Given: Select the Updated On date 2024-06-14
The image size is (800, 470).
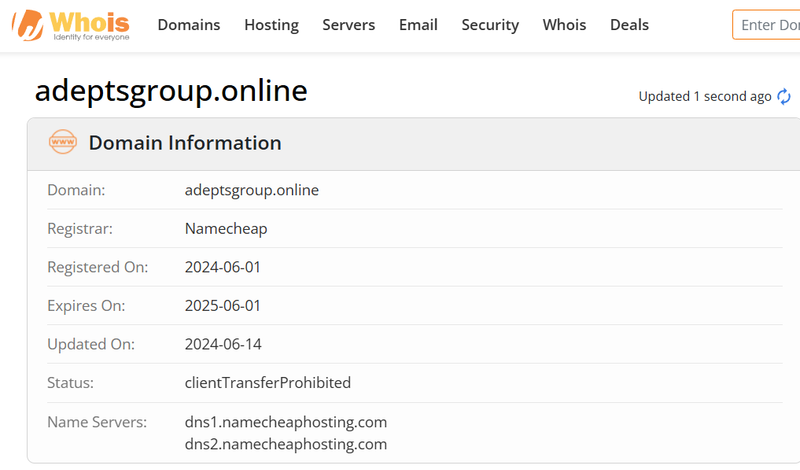Looking at the screenshot, I should (223, 344).
